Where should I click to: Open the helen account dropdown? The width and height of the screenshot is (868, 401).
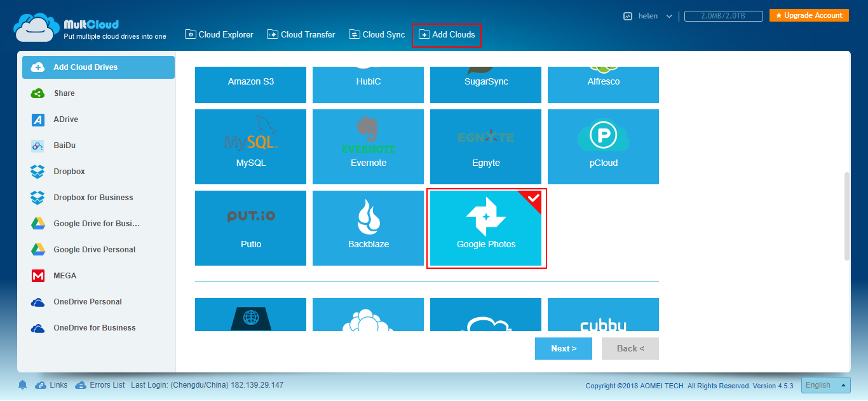[655, 16]
